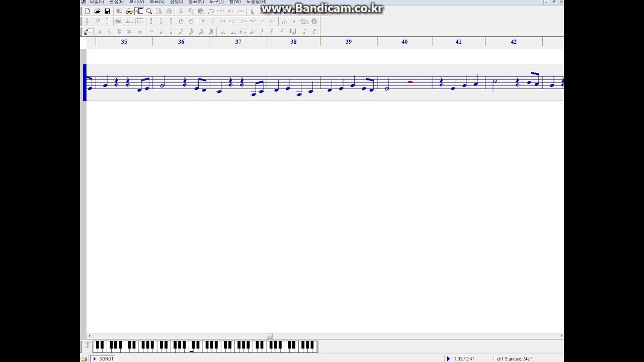Open the 편집(E) menu
This screenshot has height=362, width=644.
[x=116, y=2]
